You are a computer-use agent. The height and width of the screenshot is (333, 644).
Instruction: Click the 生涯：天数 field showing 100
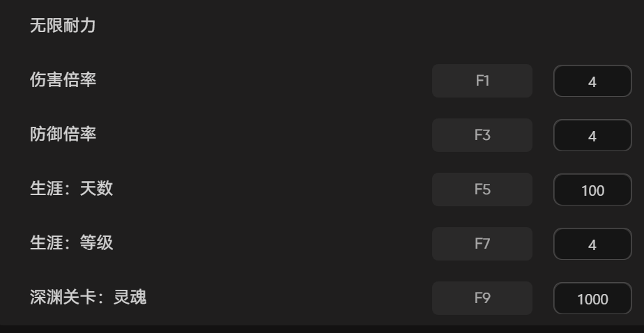click(592, 190)
